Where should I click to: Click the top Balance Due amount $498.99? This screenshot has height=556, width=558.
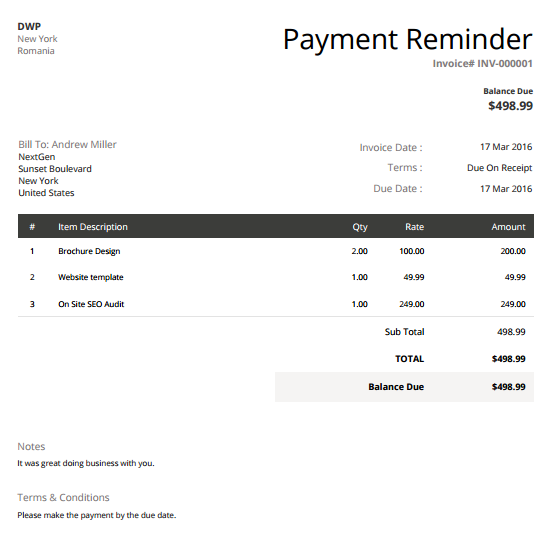click(x=510, y=106)
